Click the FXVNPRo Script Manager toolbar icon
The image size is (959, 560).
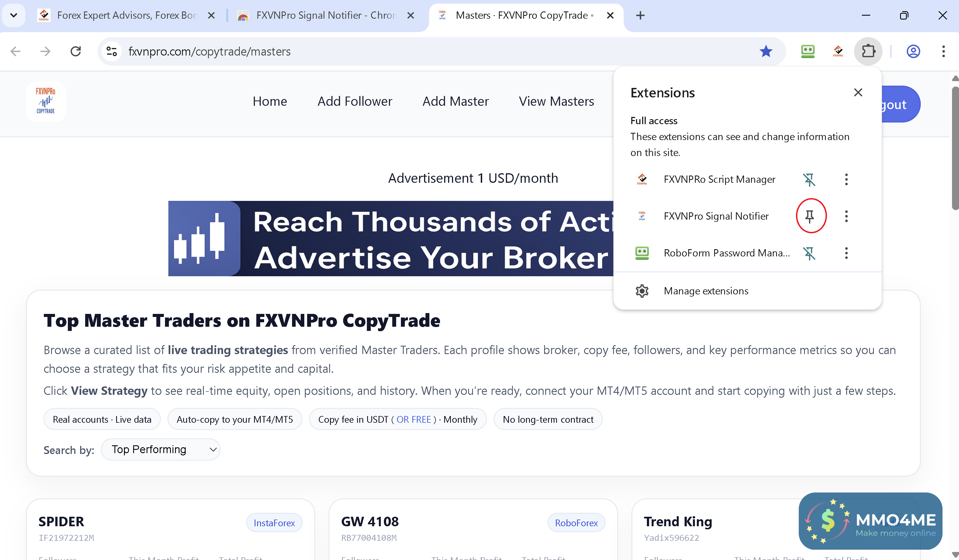click(838, 51)
